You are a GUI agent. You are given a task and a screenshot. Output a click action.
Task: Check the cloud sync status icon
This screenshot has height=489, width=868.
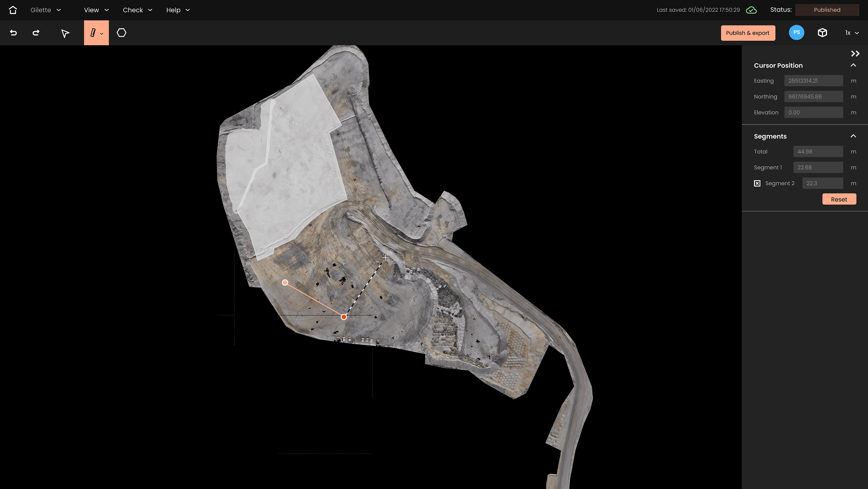[751, 10]
